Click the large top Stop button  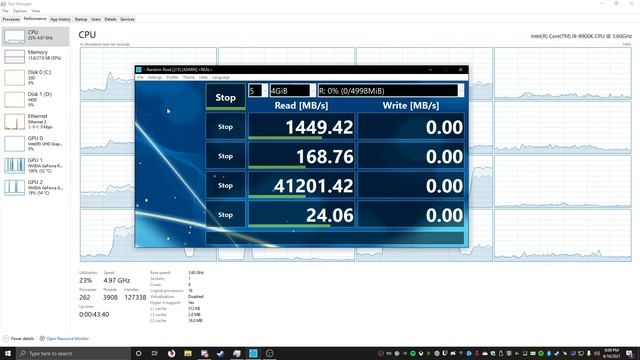[x=226, y=97]
